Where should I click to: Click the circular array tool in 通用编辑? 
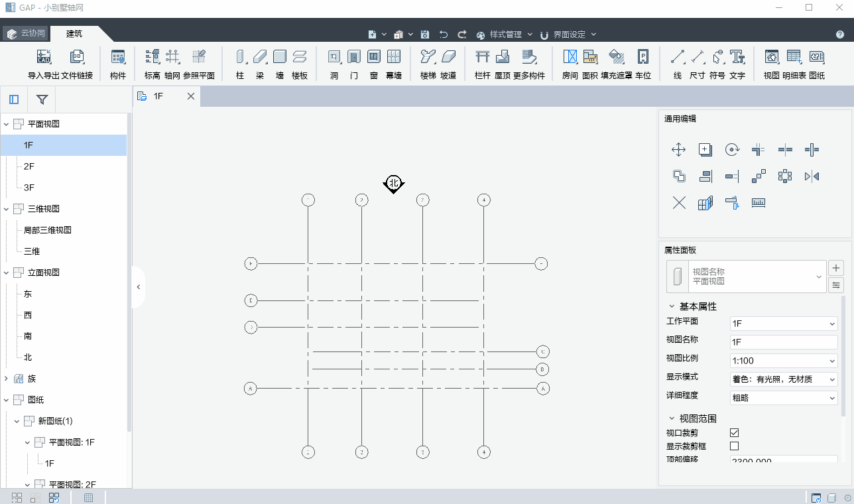coord(785,176)
